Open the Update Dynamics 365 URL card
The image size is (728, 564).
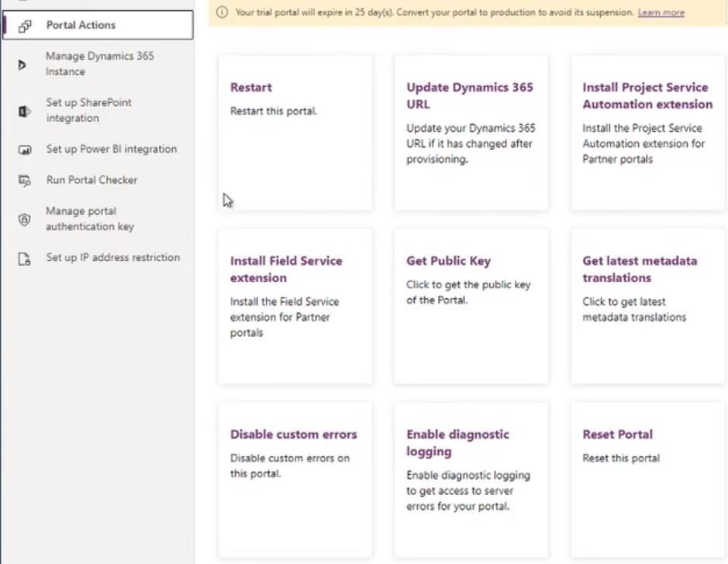[x=471, y=132]
